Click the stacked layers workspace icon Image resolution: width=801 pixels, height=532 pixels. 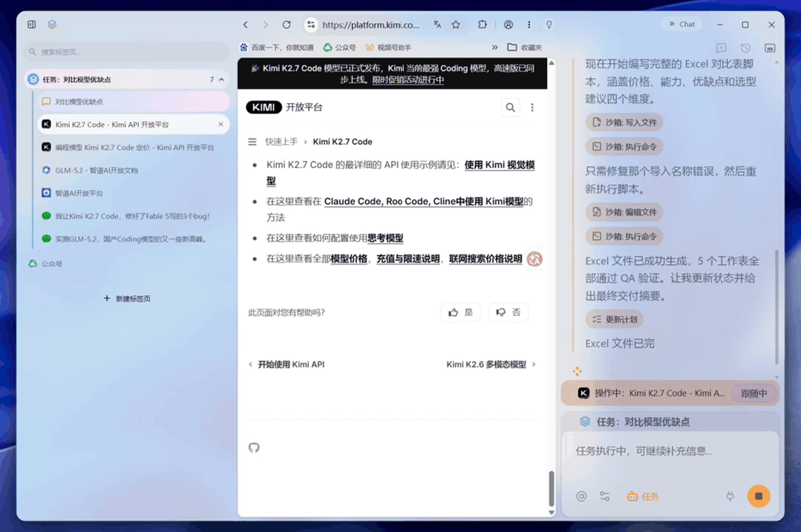click(52, 24)
